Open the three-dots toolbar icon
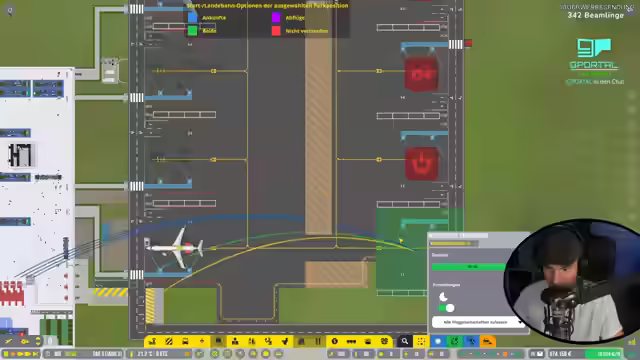The width and height of the screenshot is (640, 360). click(x=351, y=341)
